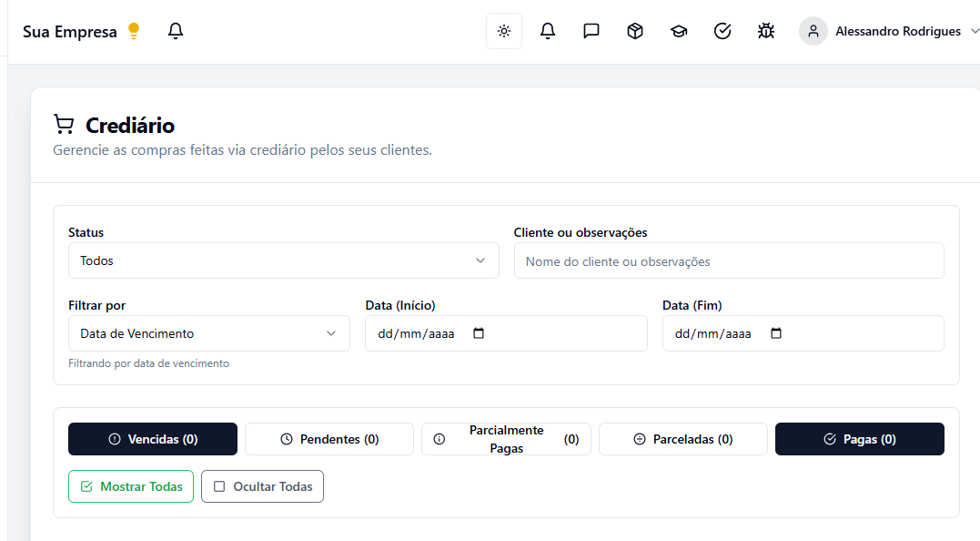Click the package box icon in the header
980x541 pixels.
[634, 30]
